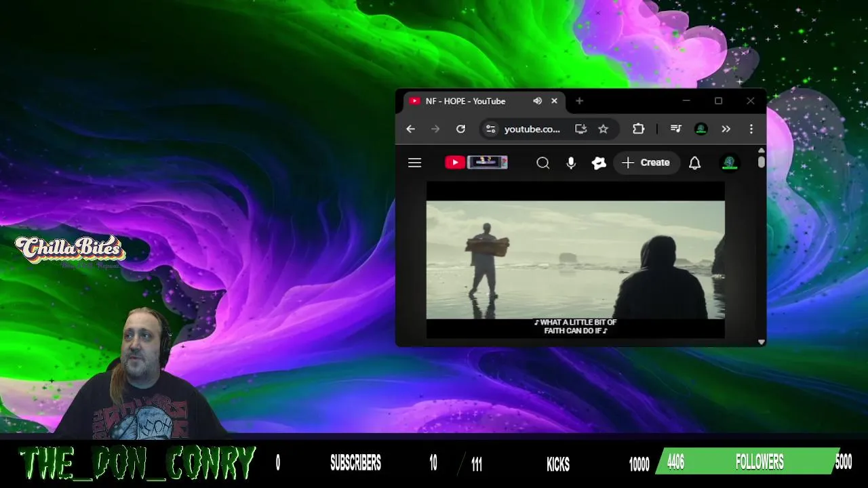Minimize the browser window
Image resolution: width=868 pixels, height=488 pixels.
(686, 101)
